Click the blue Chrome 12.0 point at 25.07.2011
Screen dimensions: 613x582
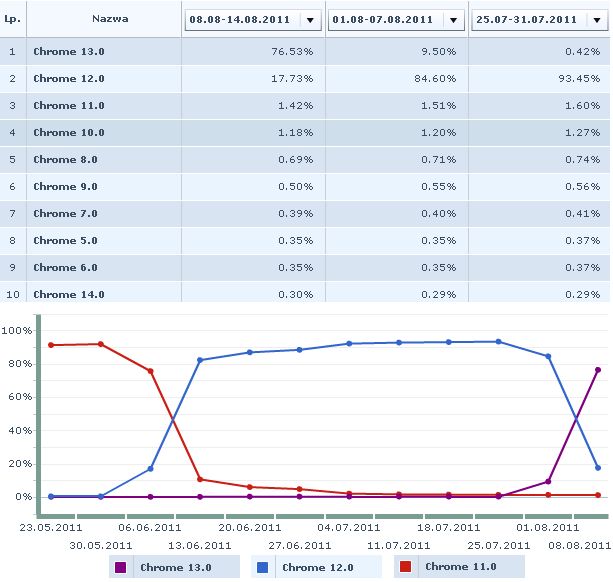tap(498, 342)
